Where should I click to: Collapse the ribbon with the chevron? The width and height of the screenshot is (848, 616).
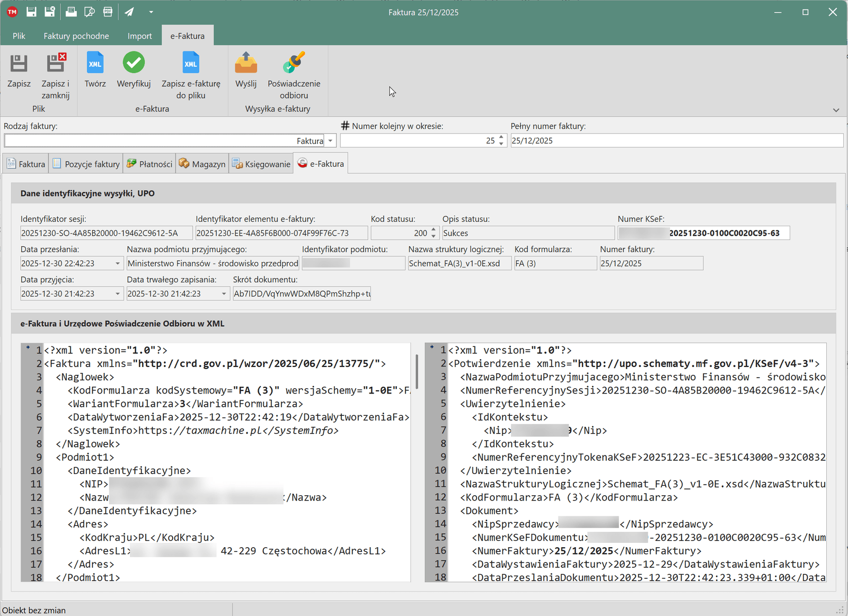coord(836,110)
